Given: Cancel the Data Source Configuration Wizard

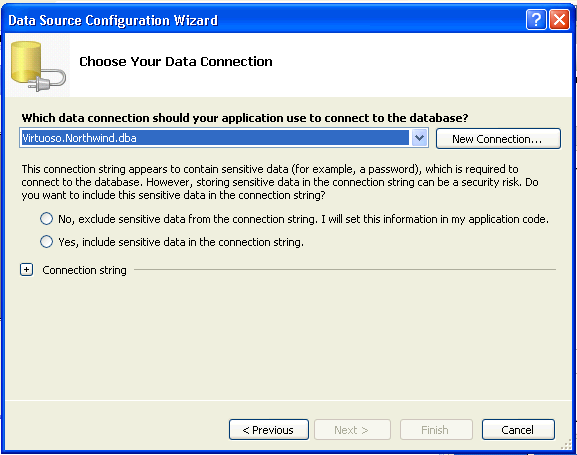Looking at the screenshot, I should pyautogui.click(x=518, y=430).
